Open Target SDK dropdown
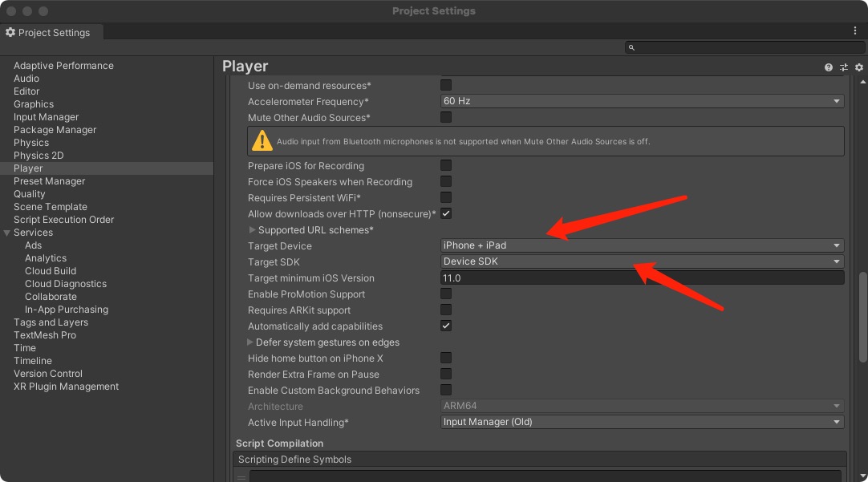 coord(642,261)
